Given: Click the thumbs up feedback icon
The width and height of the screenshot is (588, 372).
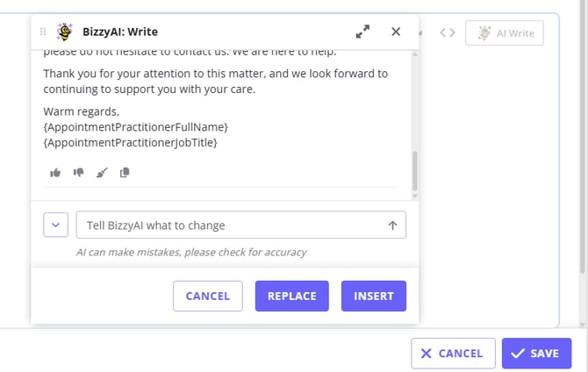Looking at the screenshot, I should pos(55,173).
